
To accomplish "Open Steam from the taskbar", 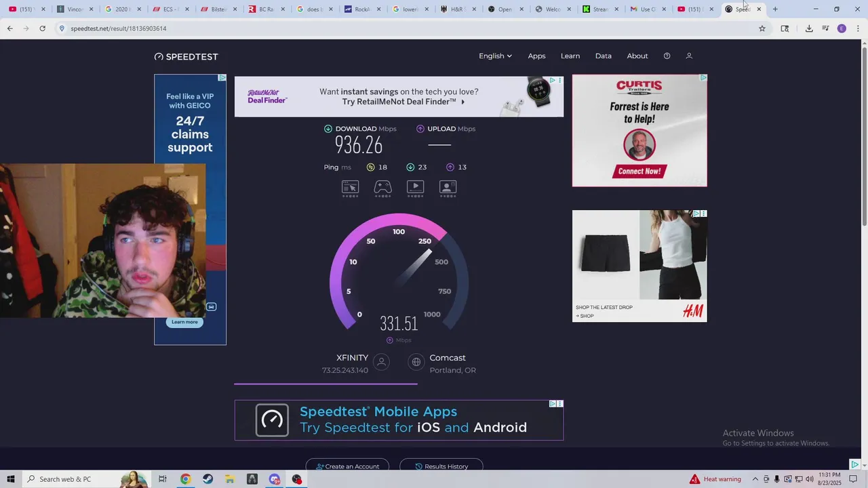I will [208, 479].
